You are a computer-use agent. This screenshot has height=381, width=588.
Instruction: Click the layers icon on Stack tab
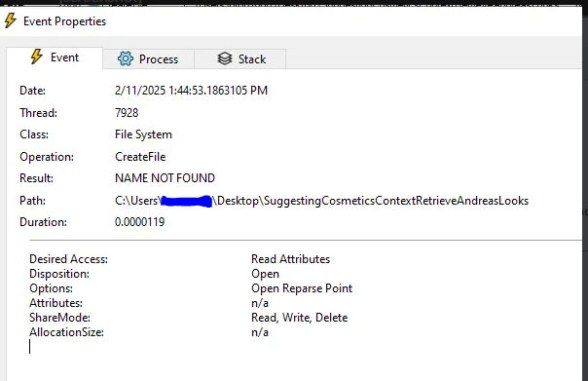click(x=225, y=58)
